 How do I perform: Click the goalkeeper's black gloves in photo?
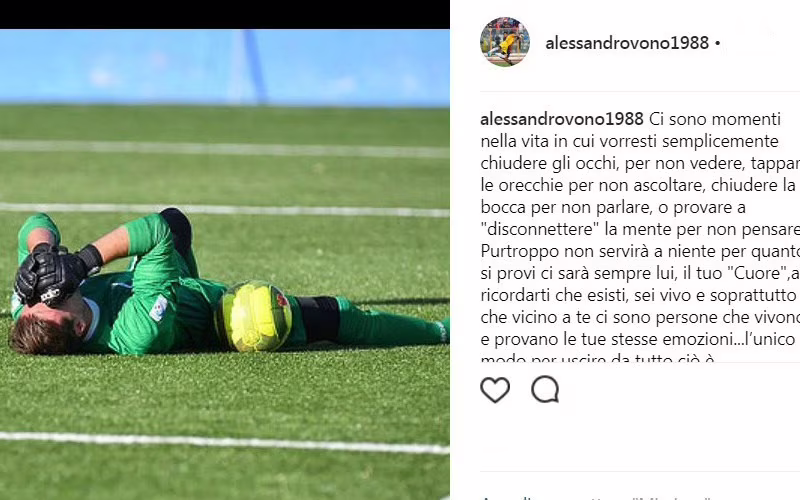coord(54,273)
